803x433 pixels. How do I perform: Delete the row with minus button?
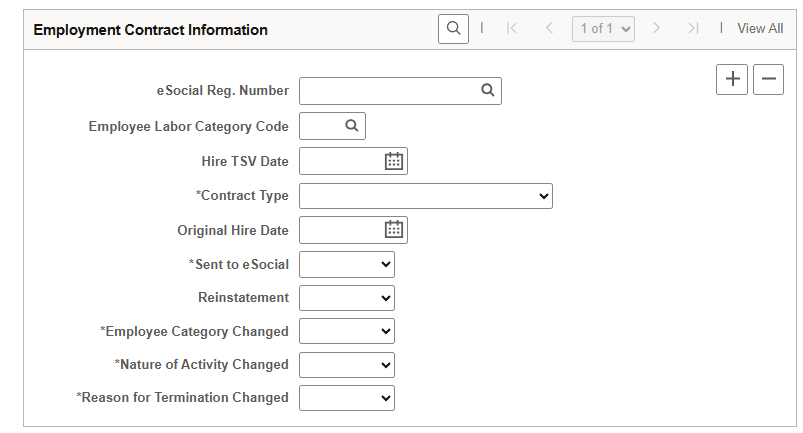[x=768, y=79]
